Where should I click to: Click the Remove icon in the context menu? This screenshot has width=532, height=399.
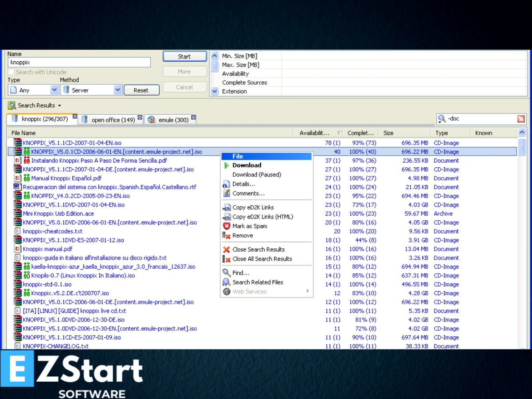click(x=227, y=235)
